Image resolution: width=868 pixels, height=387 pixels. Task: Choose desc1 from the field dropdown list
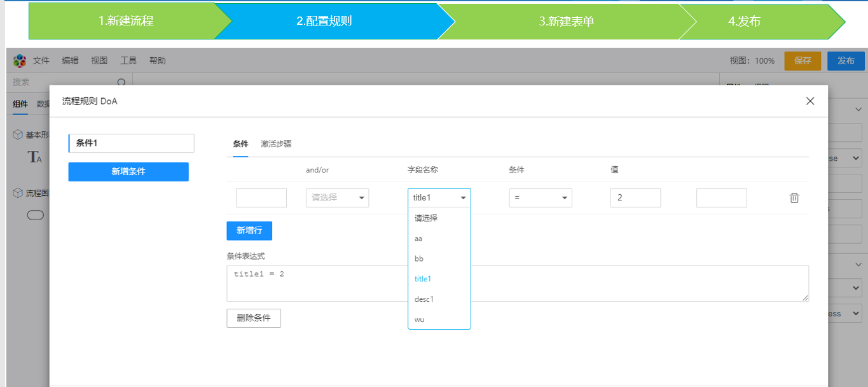(x=439, y=299)
